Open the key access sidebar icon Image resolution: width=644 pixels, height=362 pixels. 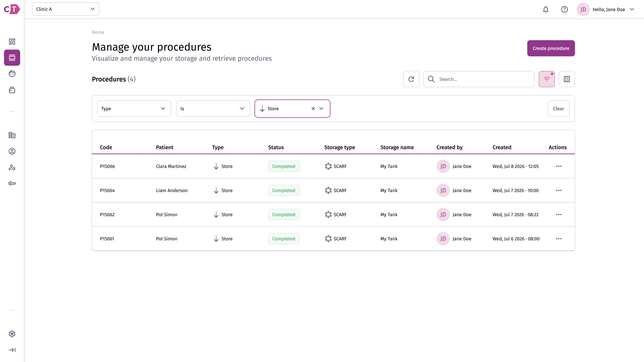click(x=12, y=183)
